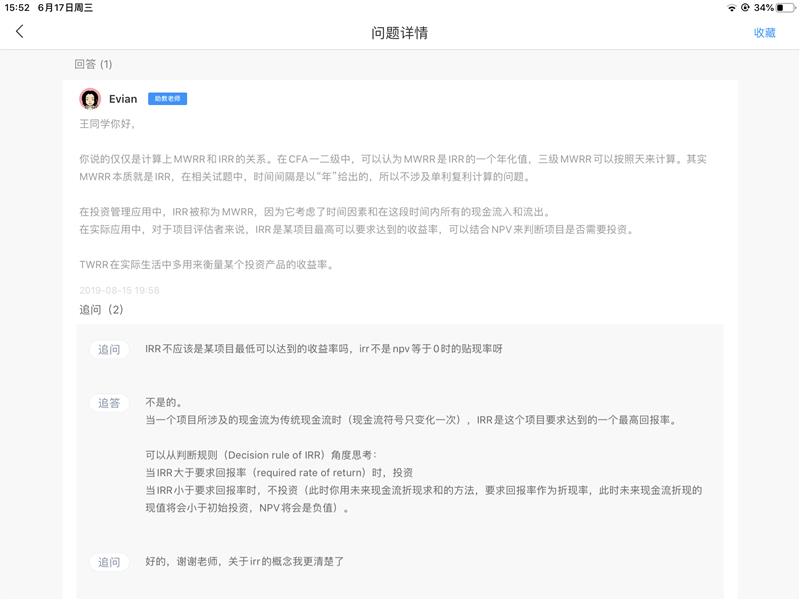
Task: Select the 追问（2）section header
Action: coord(101,309)
